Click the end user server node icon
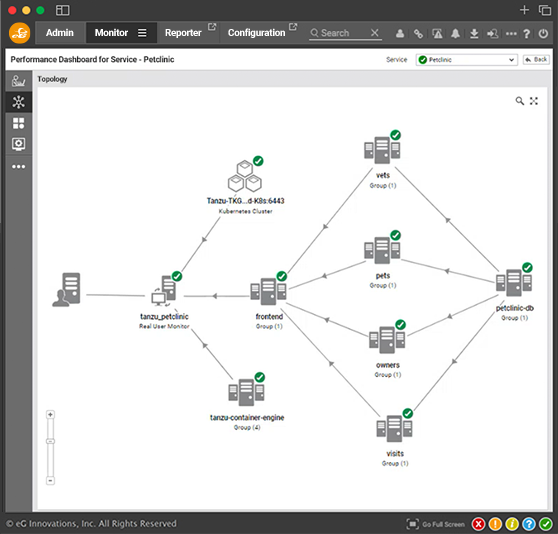Screen dimensions: 558x534 coord(67,290)
